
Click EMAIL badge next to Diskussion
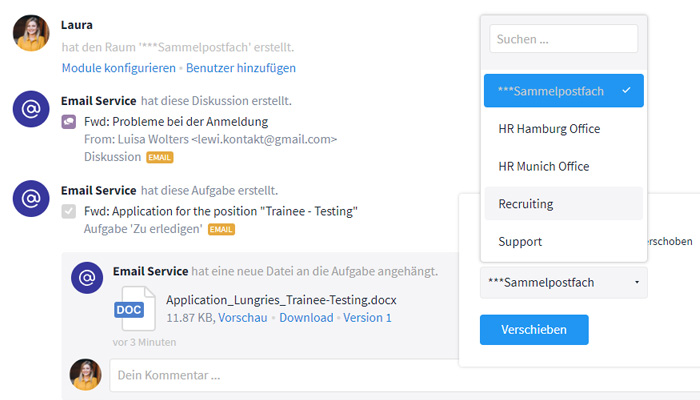(159, 158)
